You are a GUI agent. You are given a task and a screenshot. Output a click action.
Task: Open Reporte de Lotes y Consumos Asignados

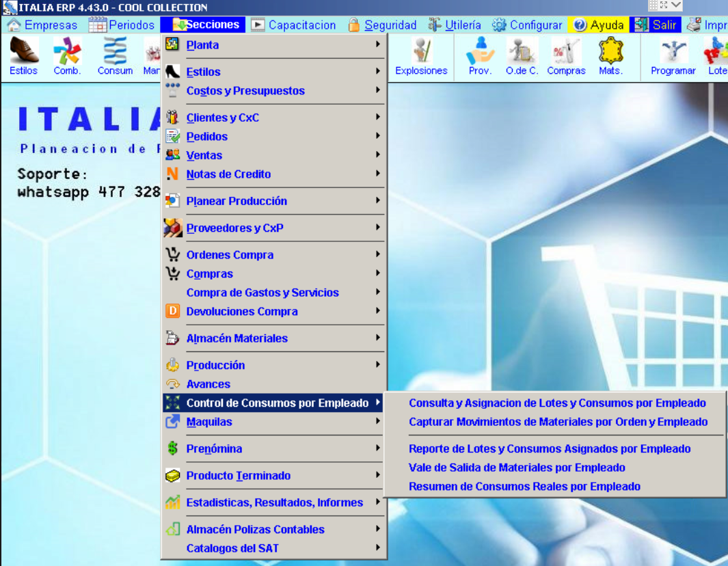tap(550, 448)
